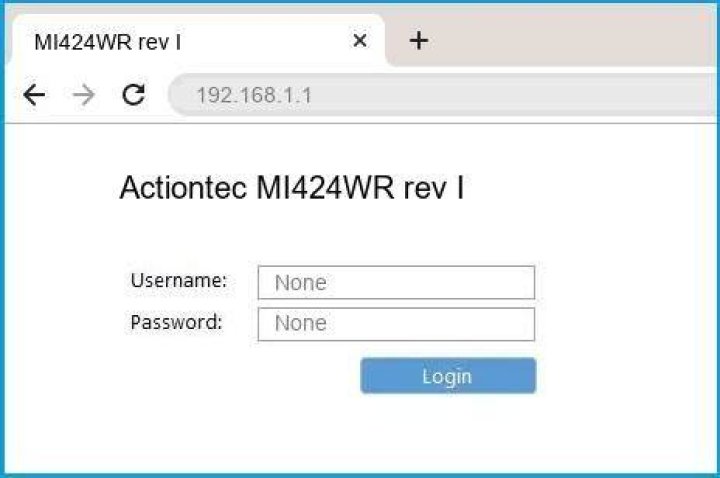720x478 pixels.
Task: Click the Password: label
Action: coord(176,322)
